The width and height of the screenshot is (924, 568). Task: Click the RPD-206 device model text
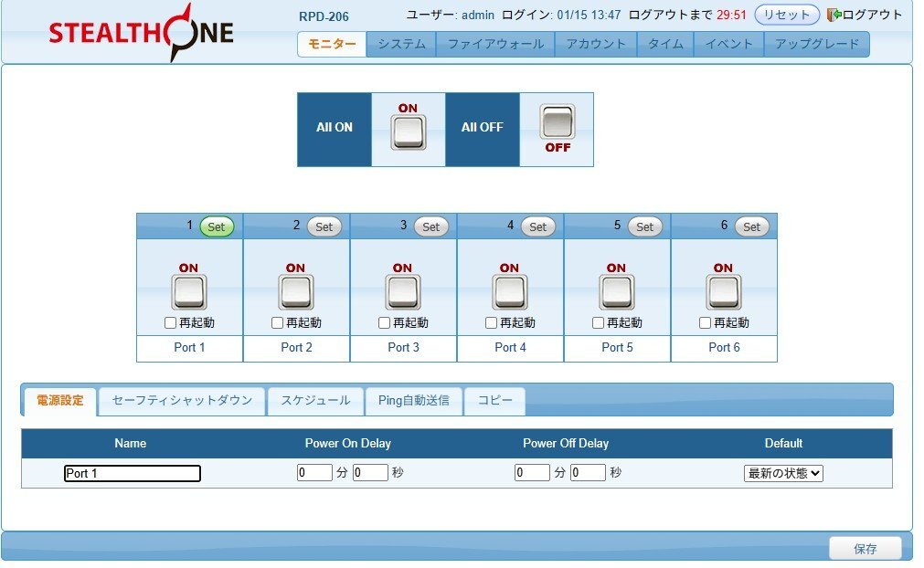click(324, 16)
